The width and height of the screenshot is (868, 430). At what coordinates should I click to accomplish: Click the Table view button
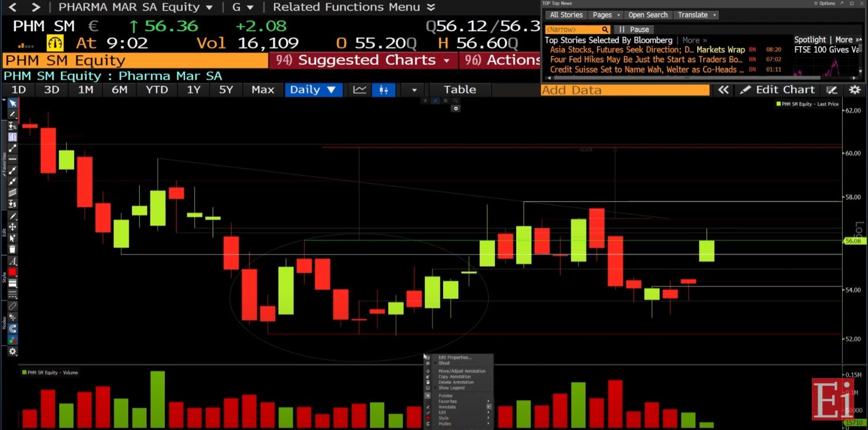coord(460,90)
